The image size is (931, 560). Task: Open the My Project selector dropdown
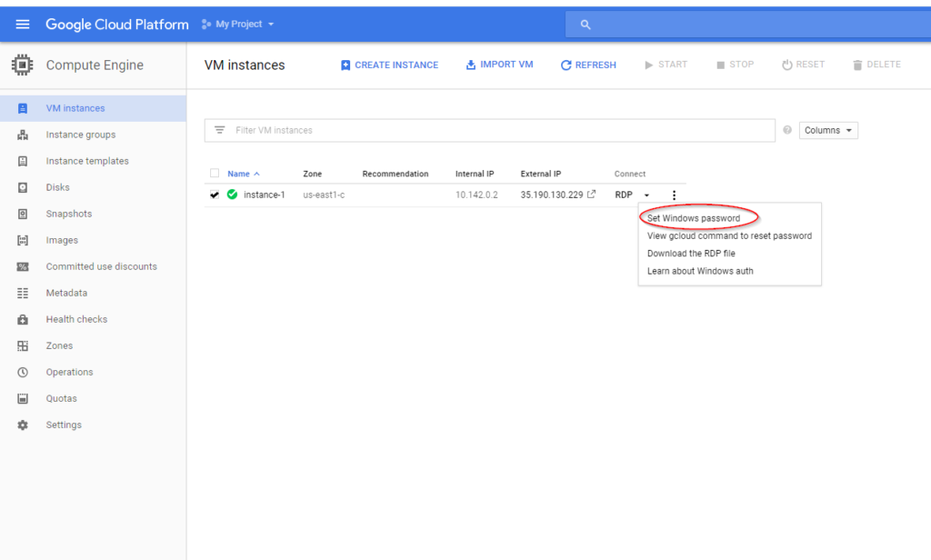click(237, 25)
